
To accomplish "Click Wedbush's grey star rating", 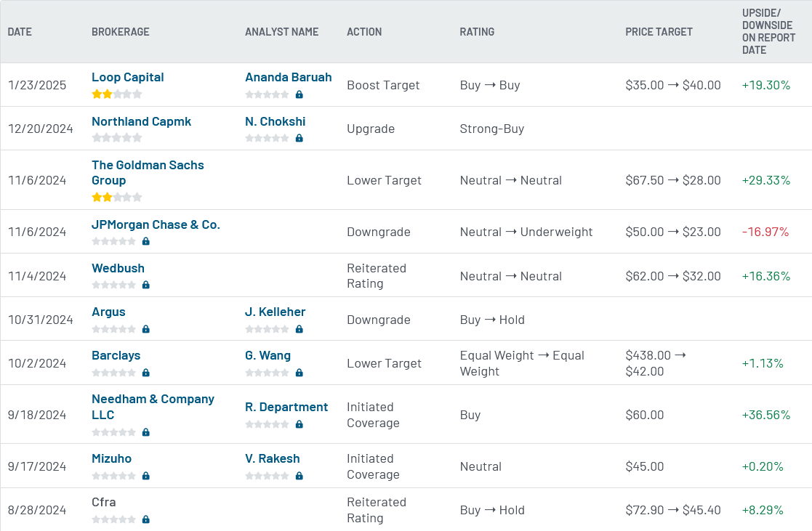I will (114, 285).
